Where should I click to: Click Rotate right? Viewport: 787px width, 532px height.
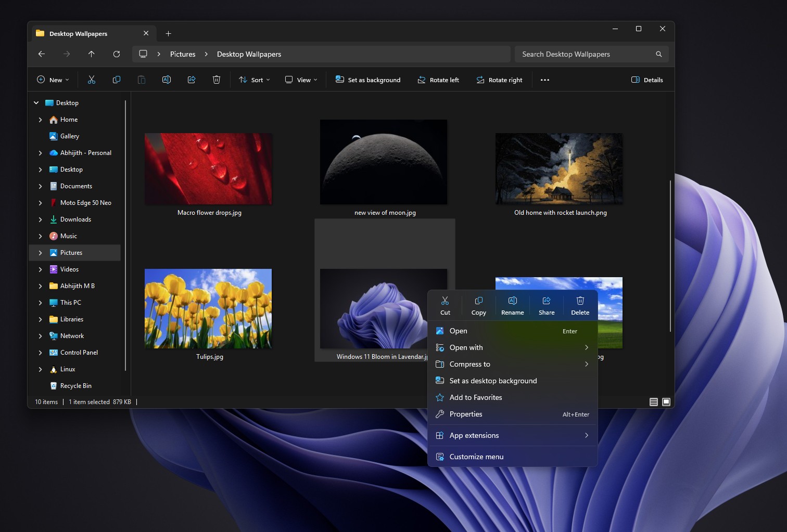(499, 80)
